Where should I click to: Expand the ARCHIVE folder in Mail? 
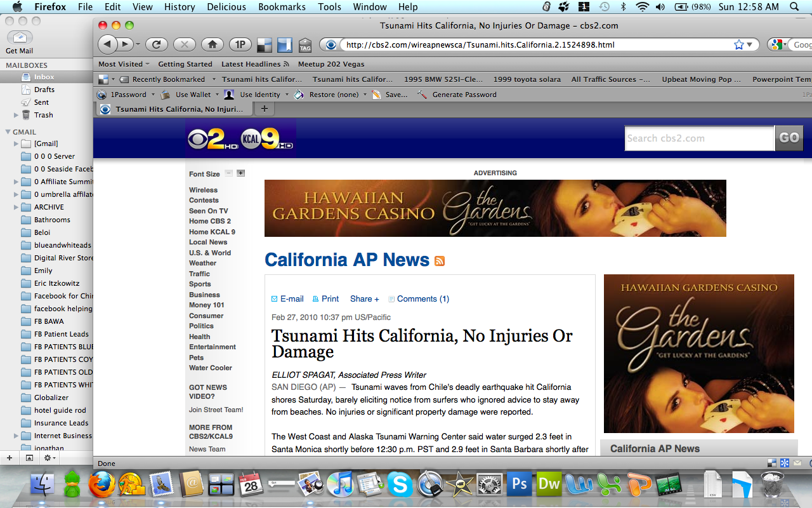[16, 207]
